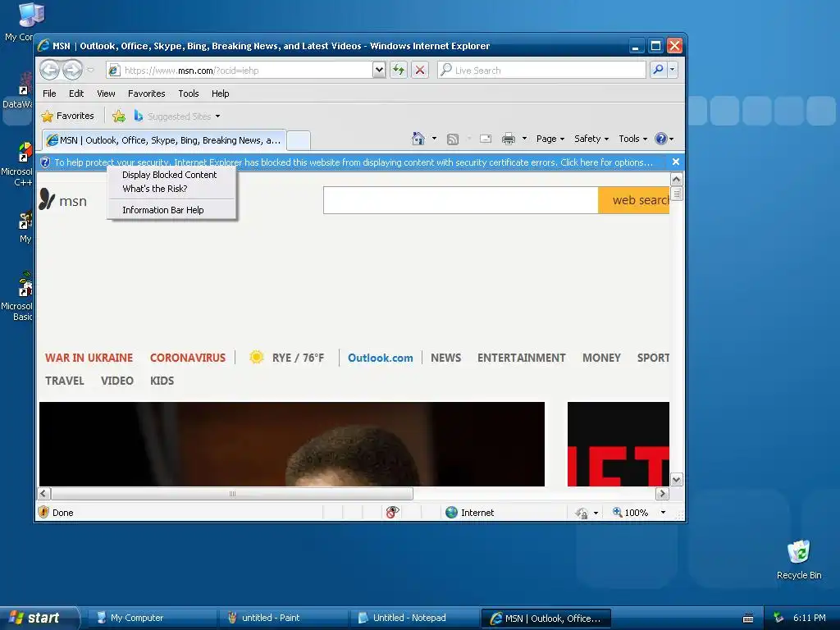Open a new blank tab
This screenshot has height=630, width=840.
pos(299,140)
